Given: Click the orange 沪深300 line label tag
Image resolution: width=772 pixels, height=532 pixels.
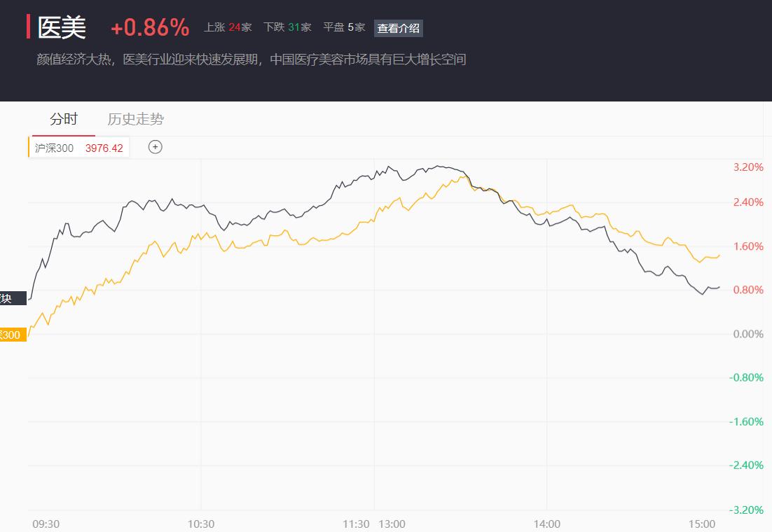Looking at the screenshot, I should (12, 335).
